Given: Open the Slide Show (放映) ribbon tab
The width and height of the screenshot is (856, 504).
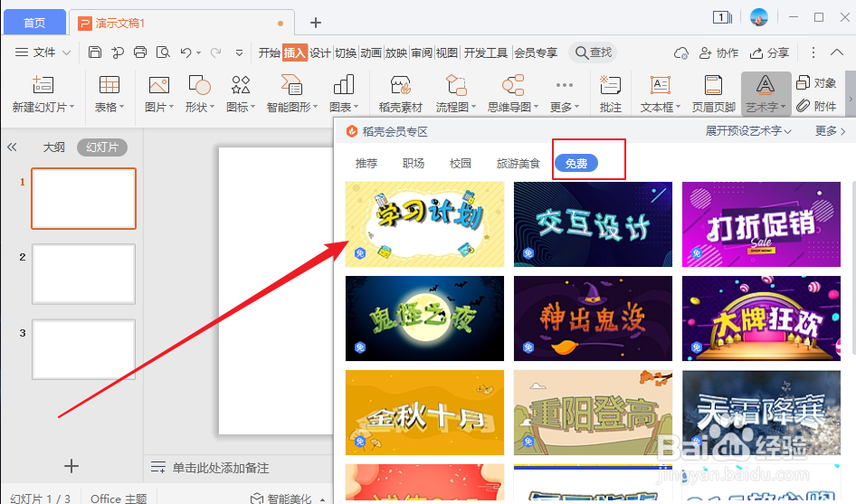Looking at the screenshot, I should 396,52.
